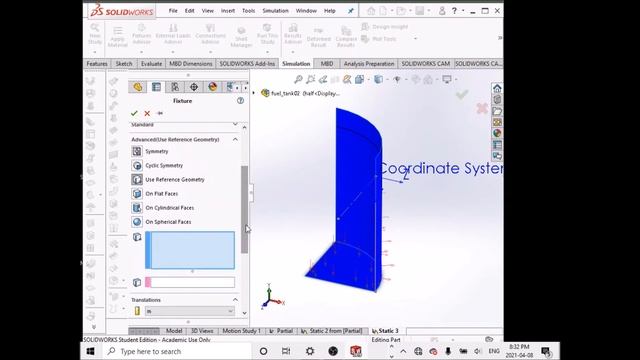Image resolution: width=640 pixels, height=360 pixels.
Task: Open the Insert menu
Action: 228,11
